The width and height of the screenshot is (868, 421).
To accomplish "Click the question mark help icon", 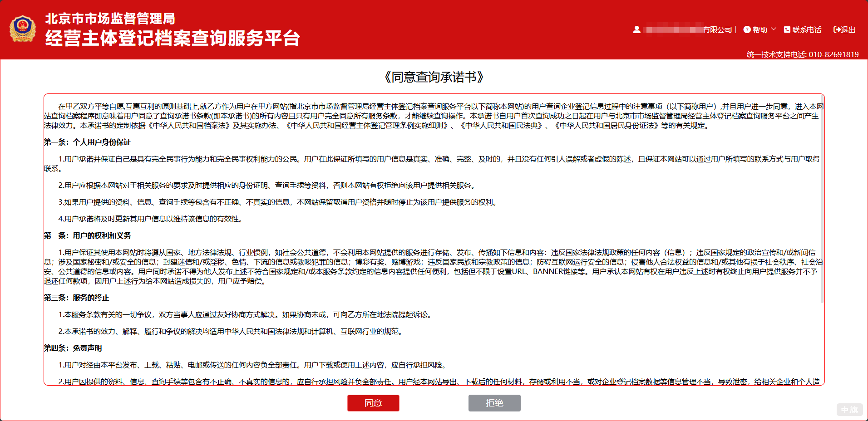I will point(746,29).
